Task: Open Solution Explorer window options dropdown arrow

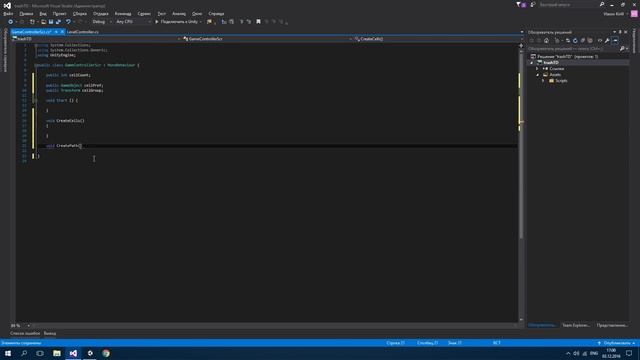Action: pos(614,32)
